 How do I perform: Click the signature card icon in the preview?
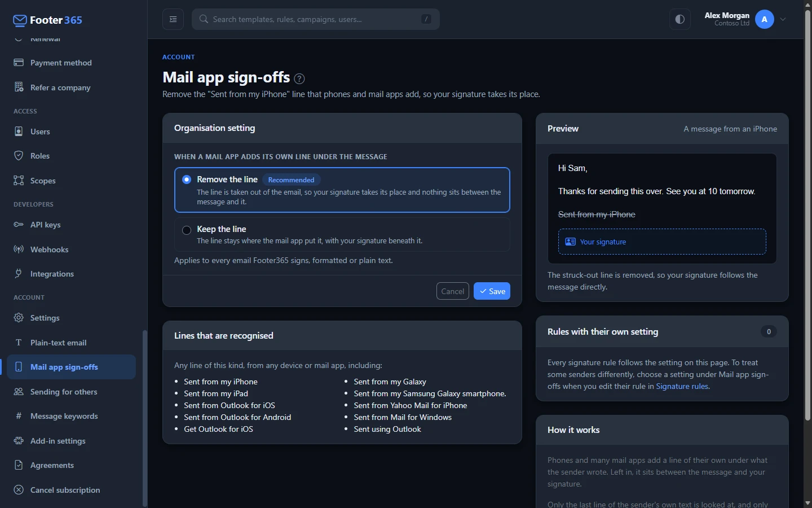coord(571,242)
